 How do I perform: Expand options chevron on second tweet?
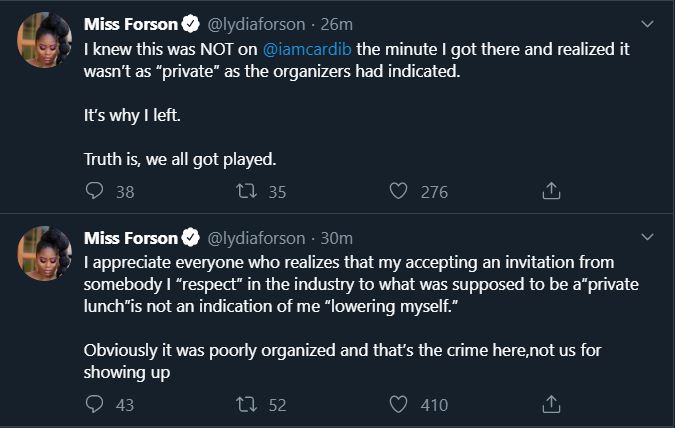646,237
